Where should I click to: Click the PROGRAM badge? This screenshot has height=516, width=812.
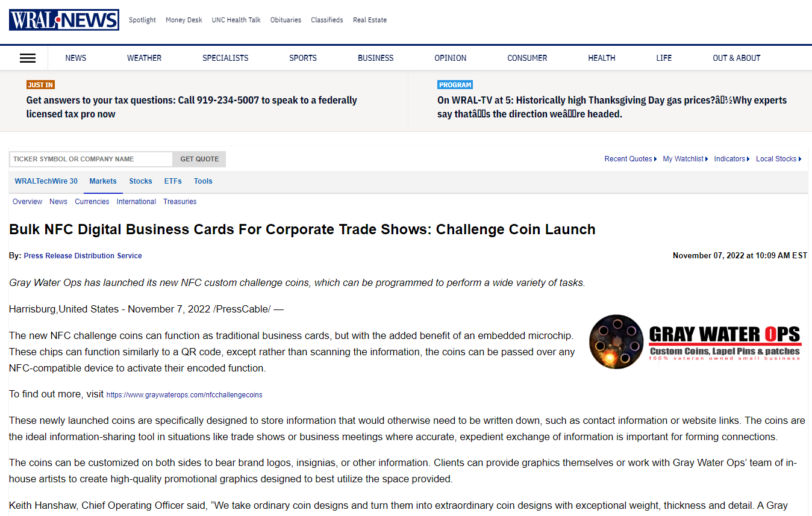(455, 85)
